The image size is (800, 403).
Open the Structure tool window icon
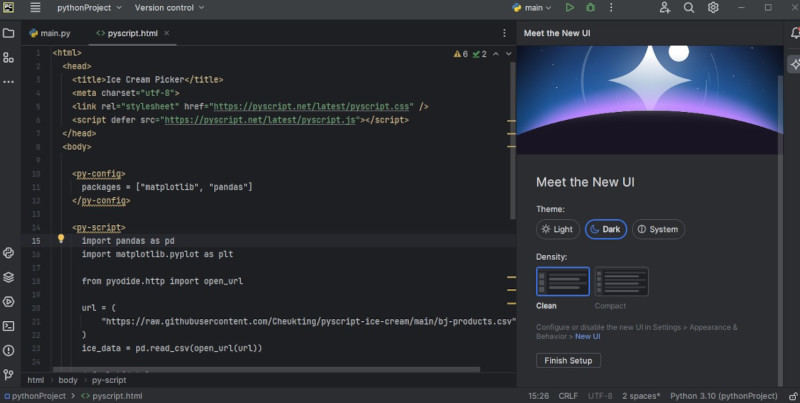pyautogui.click(x=9, y=58)
